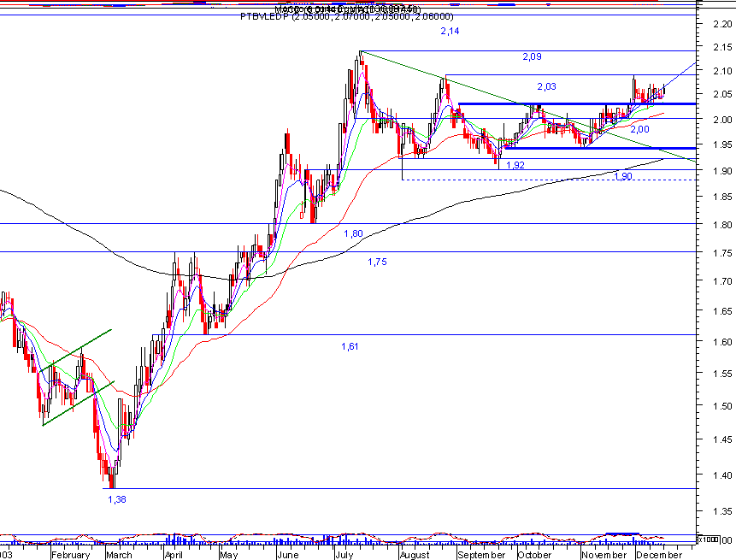Click the February label on the time axis
The height and width of the screenshot is (560, 736).
click(x=70, y=555)
